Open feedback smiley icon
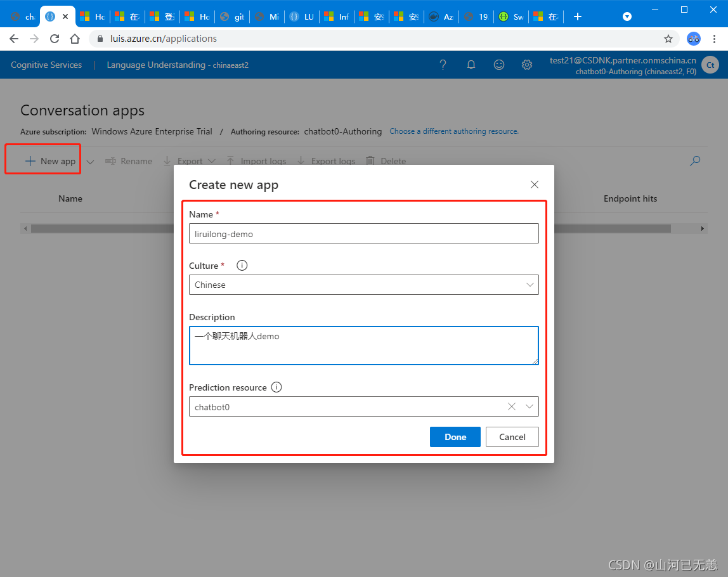This screenshot has width=728, height=577. [x=498, y=65]
